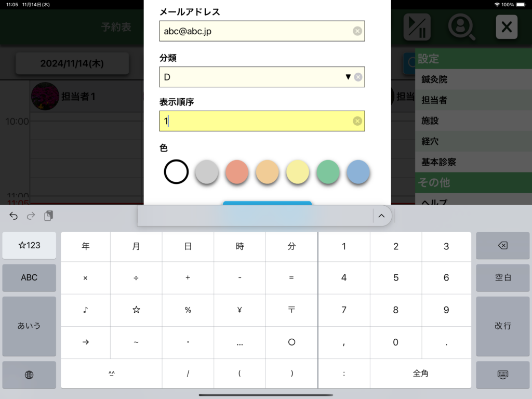Tap the keyboard undo arrow

click(x=14, y=216)
